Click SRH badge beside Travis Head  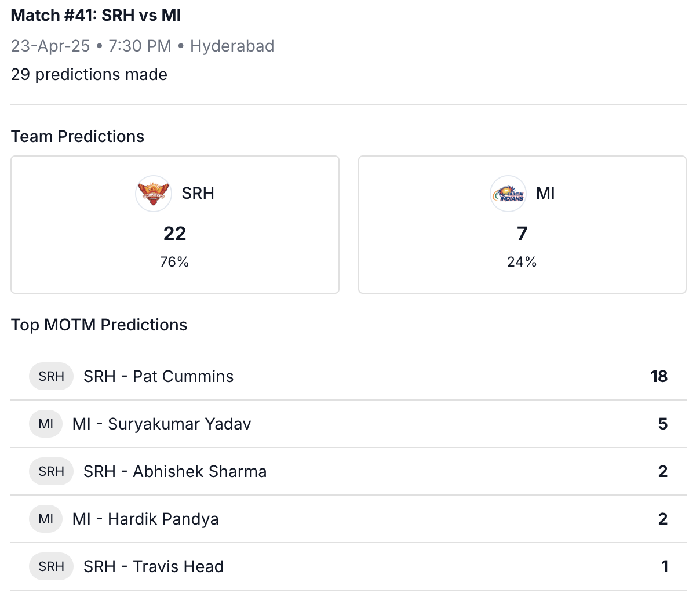[x=52, y=566]
